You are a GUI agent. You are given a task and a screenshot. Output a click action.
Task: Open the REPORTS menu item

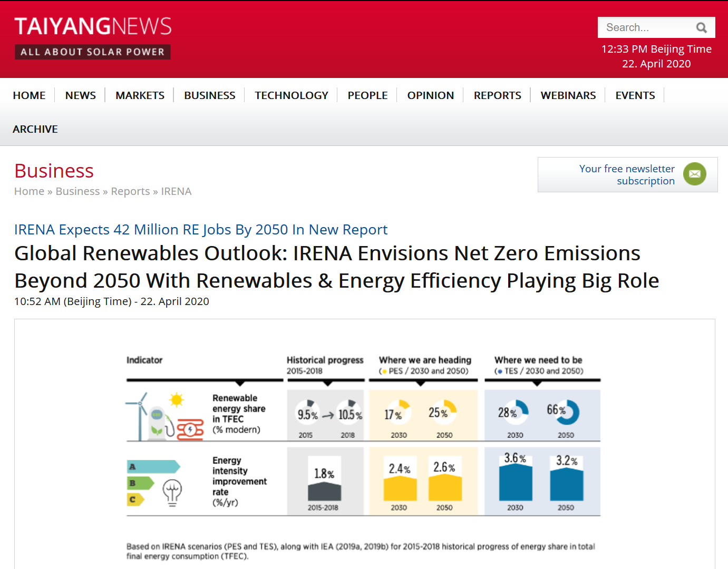(498, 95)
